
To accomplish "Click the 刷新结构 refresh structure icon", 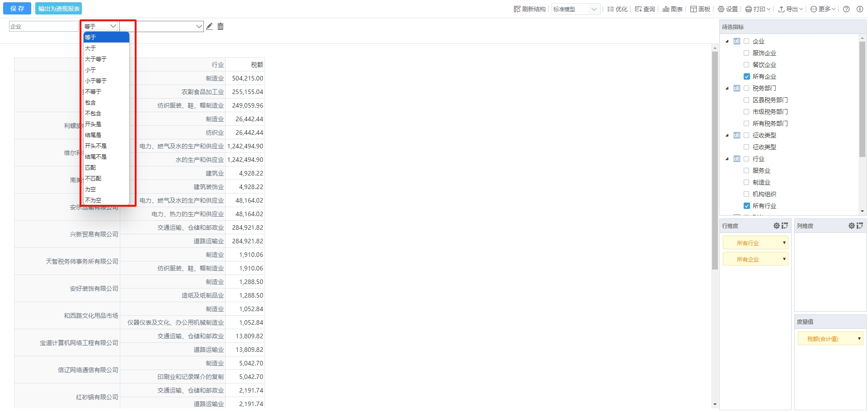I will point(517,9).
